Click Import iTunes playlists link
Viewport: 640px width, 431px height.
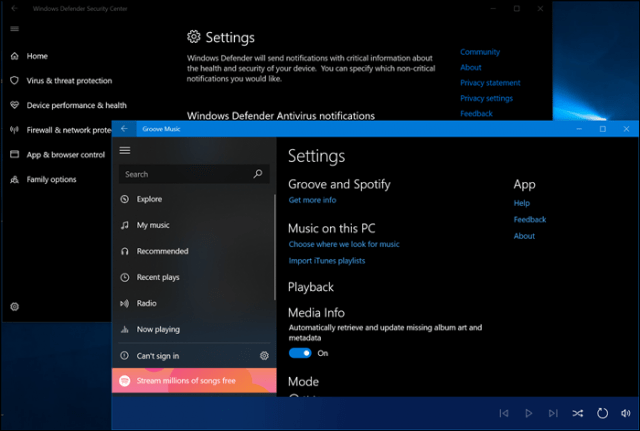click(327, 261)
